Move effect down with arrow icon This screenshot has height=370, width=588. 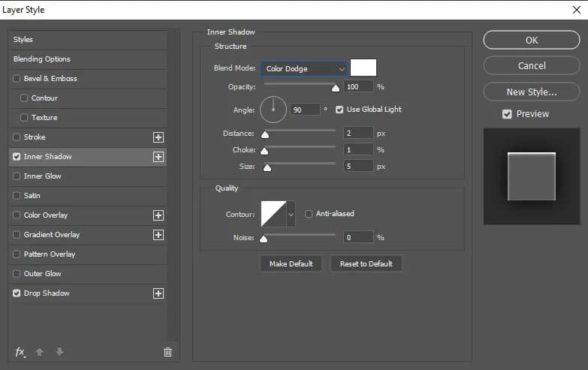point(59,352)
